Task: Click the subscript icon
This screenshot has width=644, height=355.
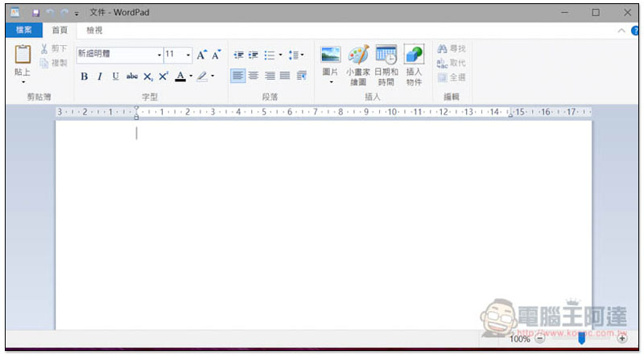Action: [148, 76]
